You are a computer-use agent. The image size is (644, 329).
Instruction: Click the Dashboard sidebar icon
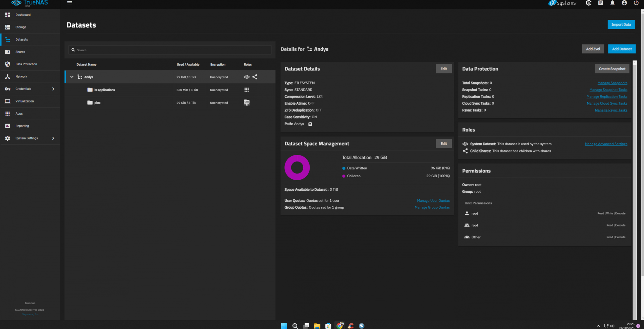click(x=7, y=15)
